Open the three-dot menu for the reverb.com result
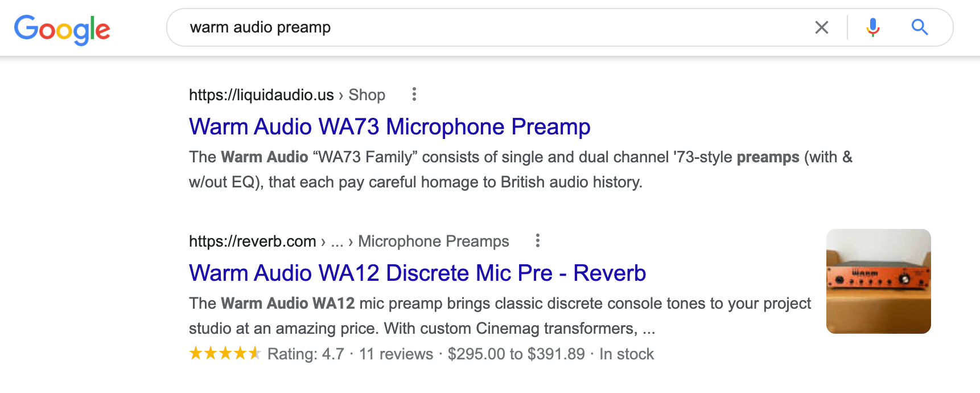 537,240
